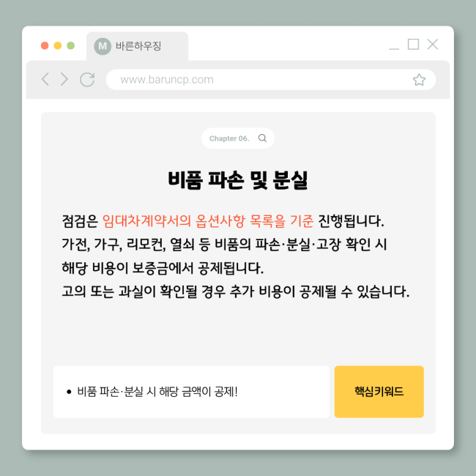Click the round M avatar in tab
This screenshot has height=476, width=476.
click(x=103, y=46)
